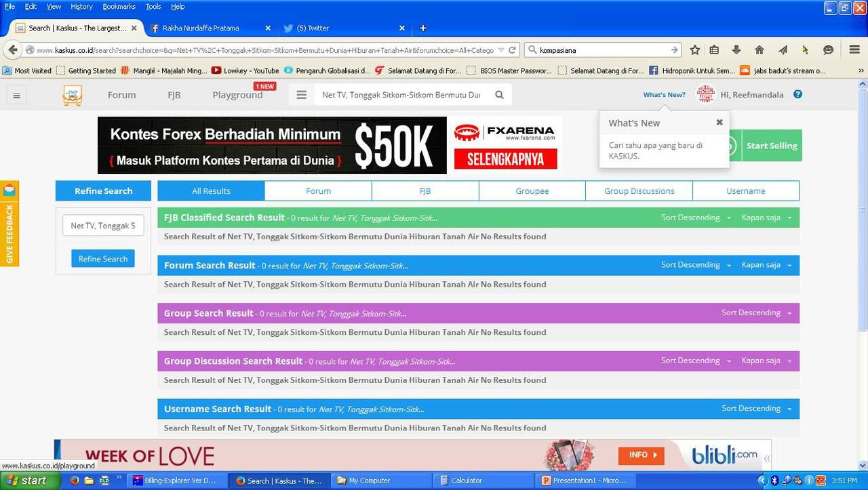Select the Group Discussions results tab
This screenshot has width=868, height=490.
tap(639, 191)
